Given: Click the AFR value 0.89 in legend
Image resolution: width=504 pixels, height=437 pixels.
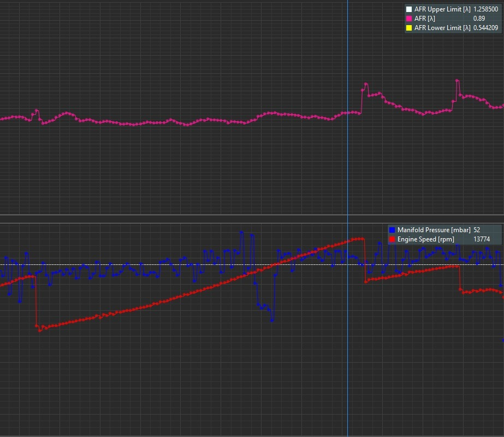Looking at the screenshot, I should [479, 19].
